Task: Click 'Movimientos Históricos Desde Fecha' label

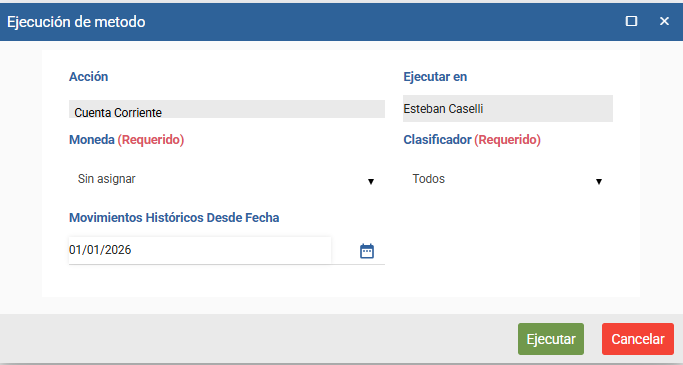Action: [x=174, y=217]
